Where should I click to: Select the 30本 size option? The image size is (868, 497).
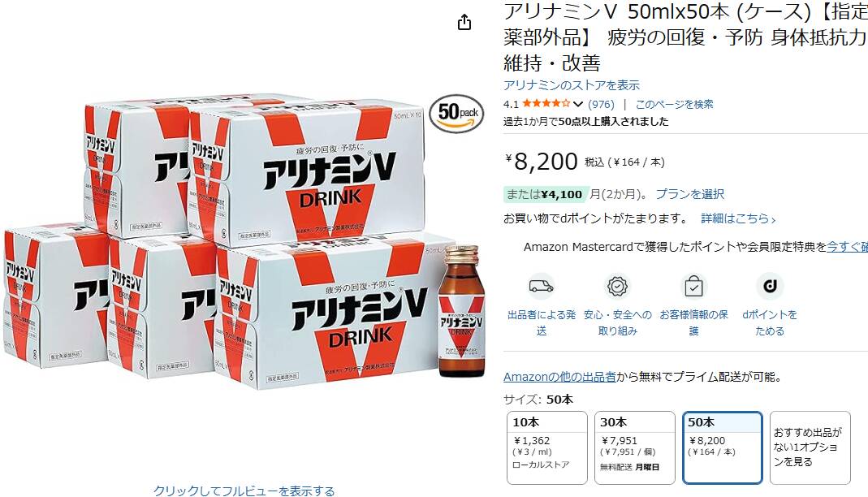coord(634,447)
